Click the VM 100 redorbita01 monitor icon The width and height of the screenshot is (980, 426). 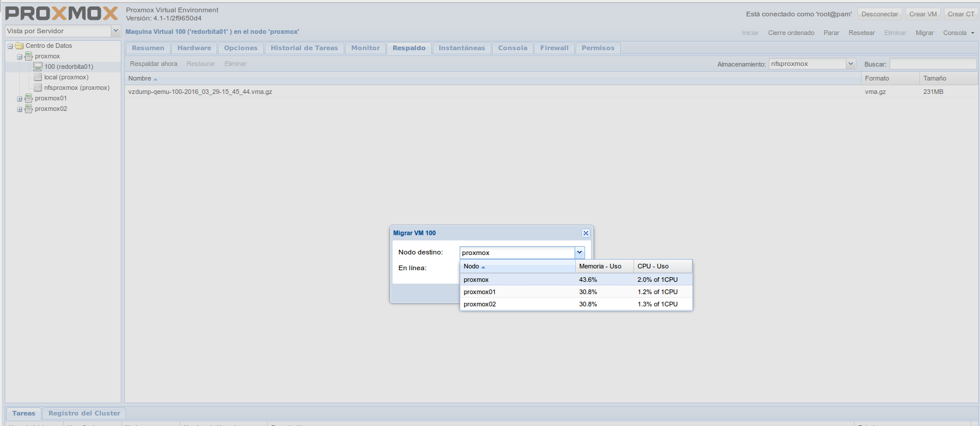tap(38, 67)
